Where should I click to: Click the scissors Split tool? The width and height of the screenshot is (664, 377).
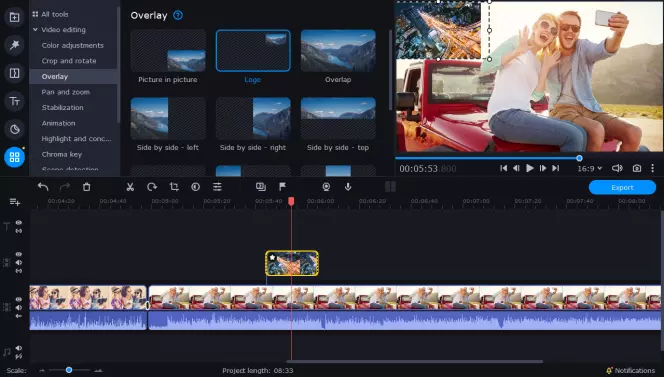pos(130,187)
